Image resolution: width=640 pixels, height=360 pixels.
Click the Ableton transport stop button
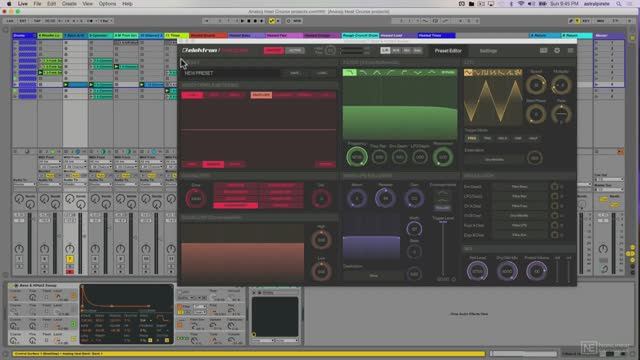(249, 21)
